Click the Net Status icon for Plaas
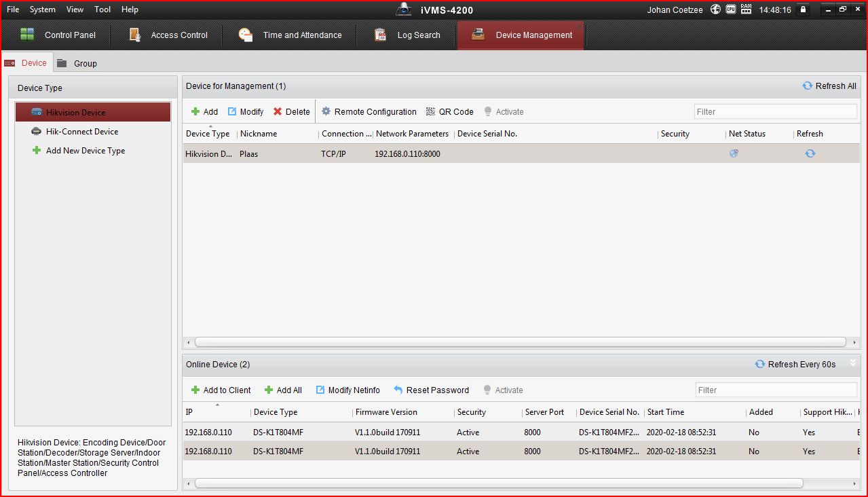This screenshot has height=497, width=868. pos(734,153)
